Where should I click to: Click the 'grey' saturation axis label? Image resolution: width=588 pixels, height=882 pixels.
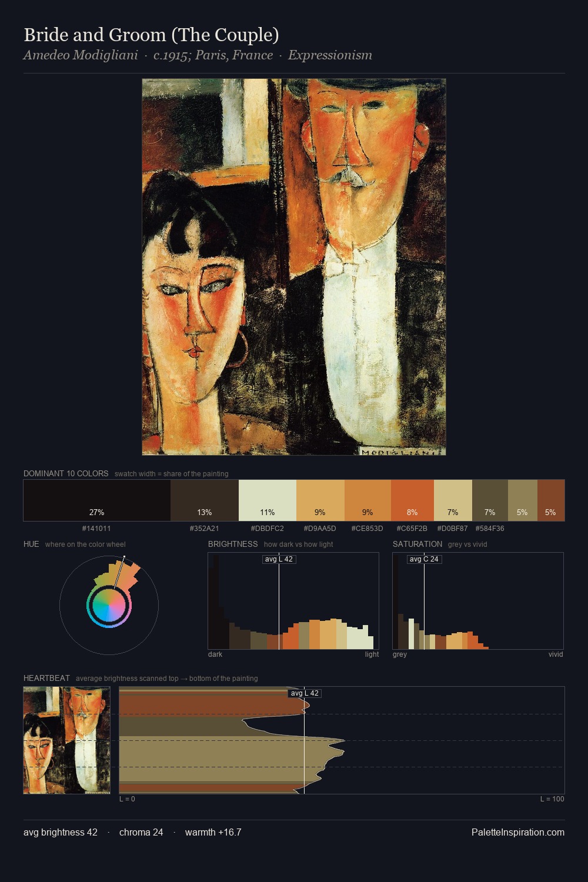tap(400, 654)
